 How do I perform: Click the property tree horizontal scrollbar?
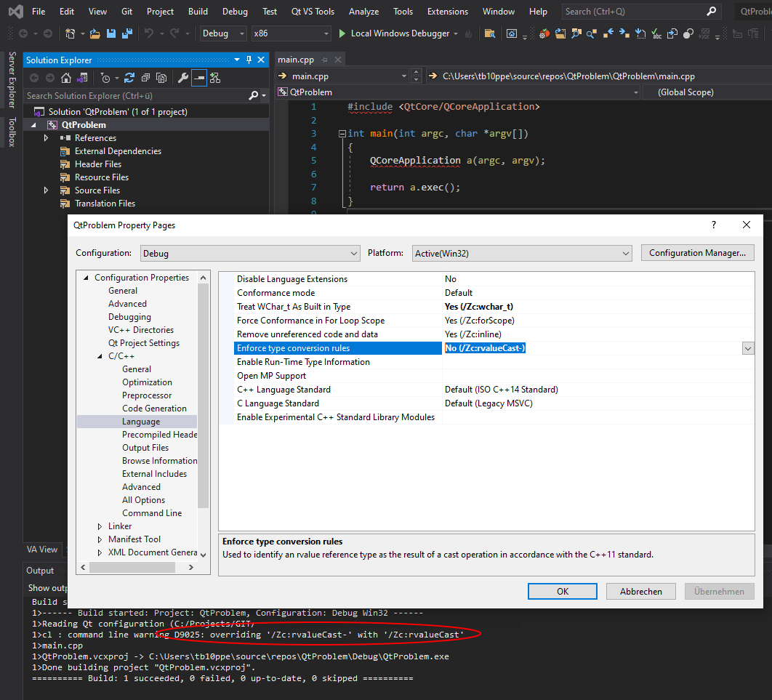click(x=132, y=568)
